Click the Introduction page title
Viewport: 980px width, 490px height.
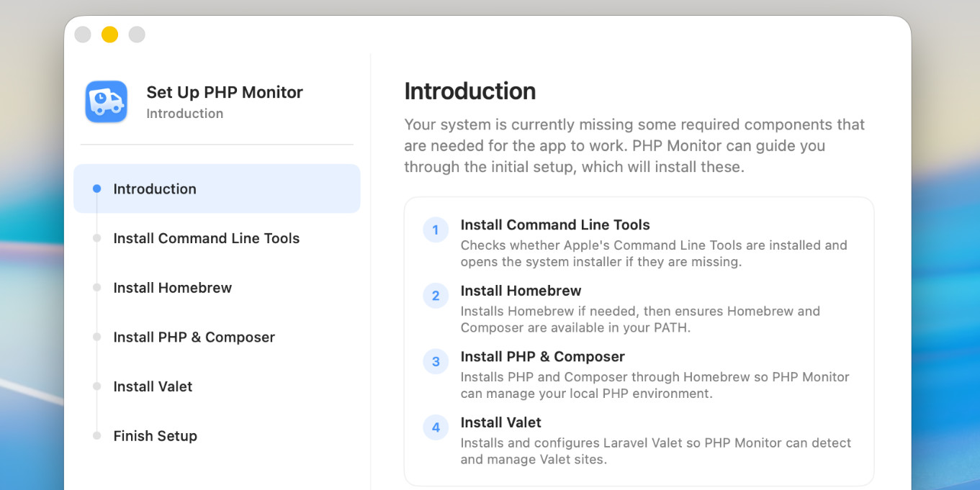tap(469, 91)
